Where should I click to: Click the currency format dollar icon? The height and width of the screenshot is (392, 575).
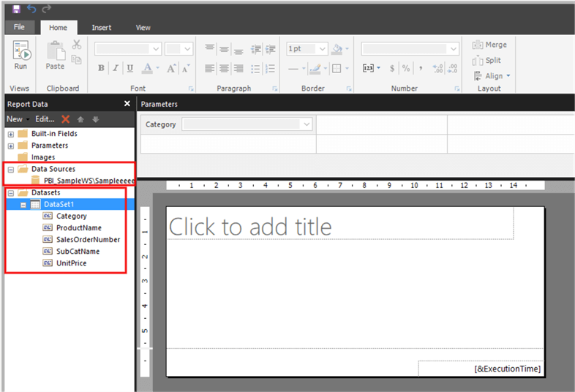392,68
